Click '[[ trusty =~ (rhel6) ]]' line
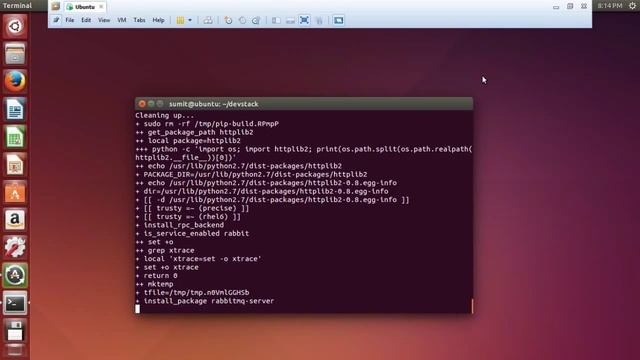This screenshot has width=640, height=360. [x=188, y=217]
